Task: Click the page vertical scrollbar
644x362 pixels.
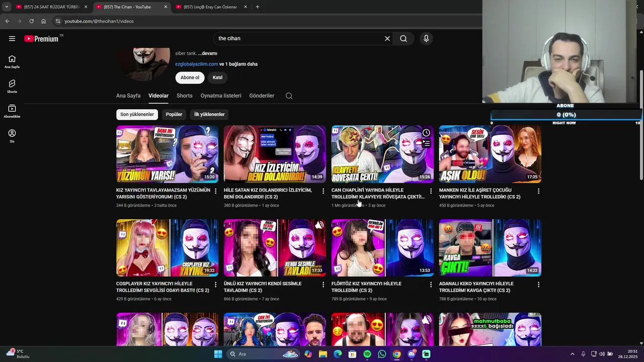Action: click(641, 125)
